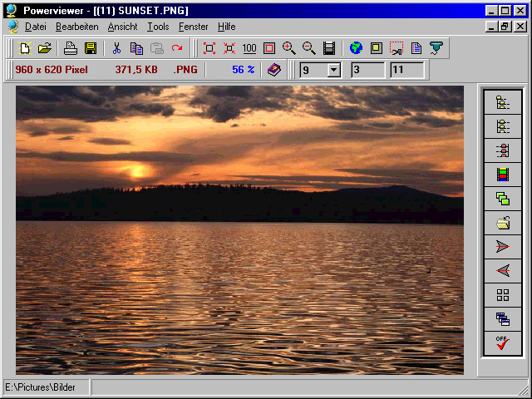This screenshot has width=532, height=399.
Task: Click the new file icon
Action: pyautogui.click(x=25, y=48)
